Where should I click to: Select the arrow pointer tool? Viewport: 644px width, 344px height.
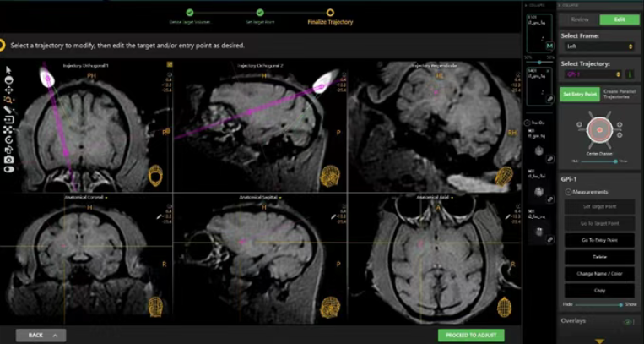point(8,70)
